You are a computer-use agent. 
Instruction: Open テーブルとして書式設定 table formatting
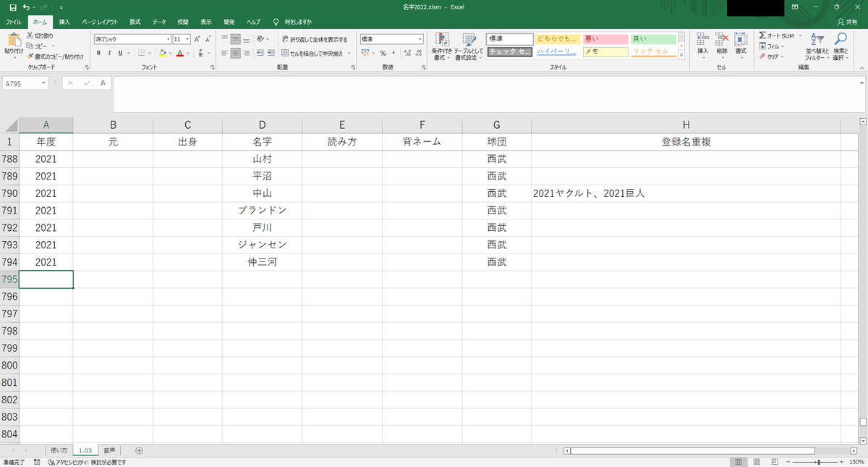(469, 46)
